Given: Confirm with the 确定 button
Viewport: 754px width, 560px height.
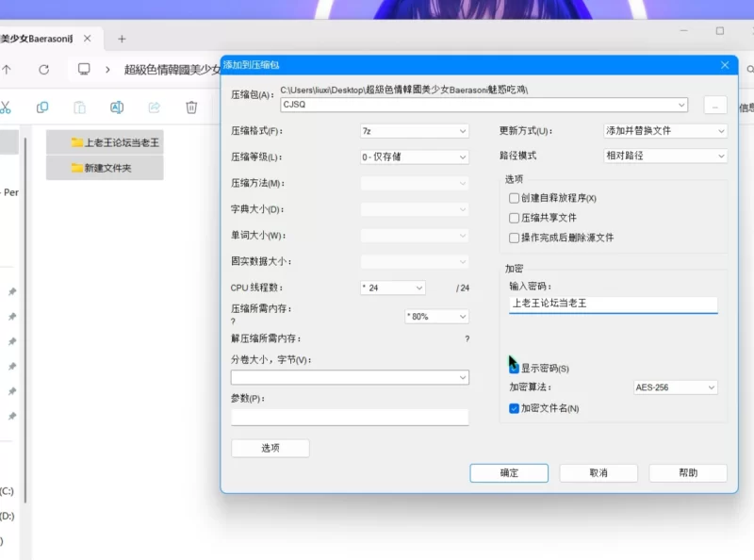Looking at the screenshot, I should [x=509, y=473].
